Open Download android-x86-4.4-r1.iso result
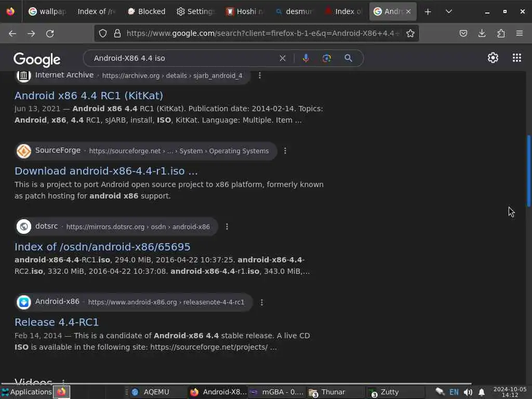This screenshot has height=399, width=532. (106, 171)
